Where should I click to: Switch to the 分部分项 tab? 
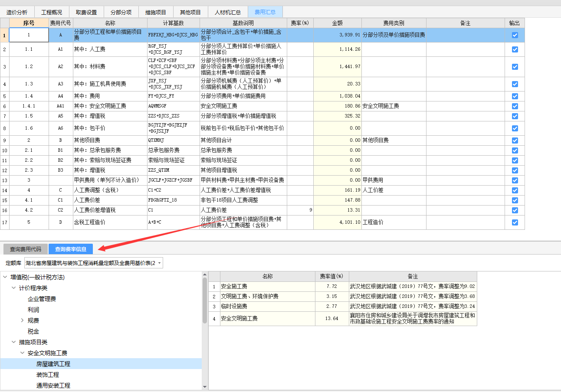click(121, 12)
